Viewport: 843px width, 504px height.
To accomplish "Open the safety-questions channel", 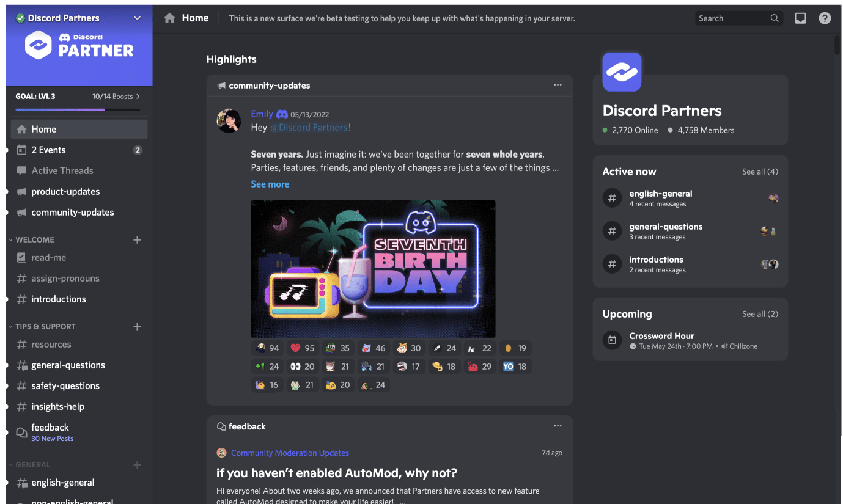I will point(79,386).
